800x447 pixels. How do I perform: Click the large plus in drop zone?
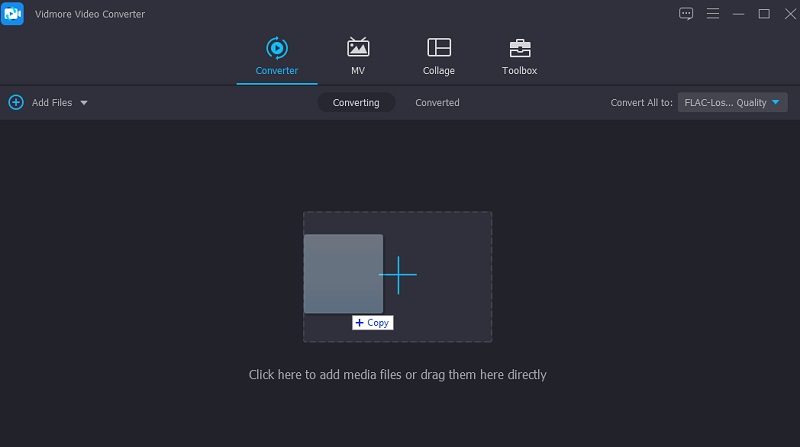(x=398, y=275)
